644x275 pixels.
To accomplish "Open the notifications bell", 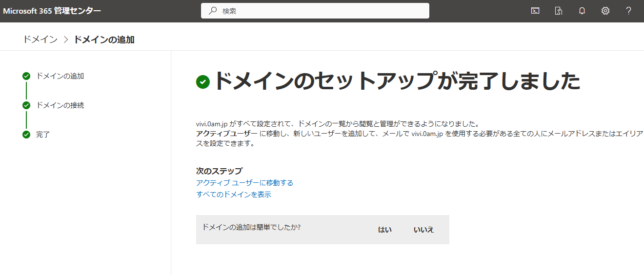I will point(582,11).
